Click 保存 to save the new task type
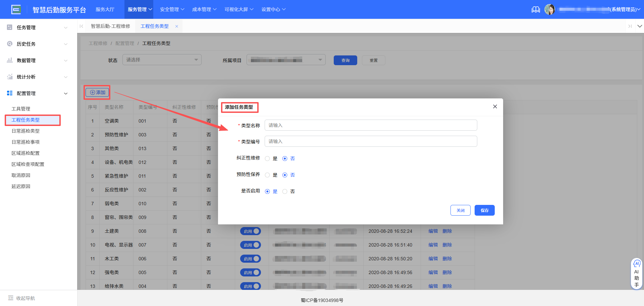 (x=484, y=210)
